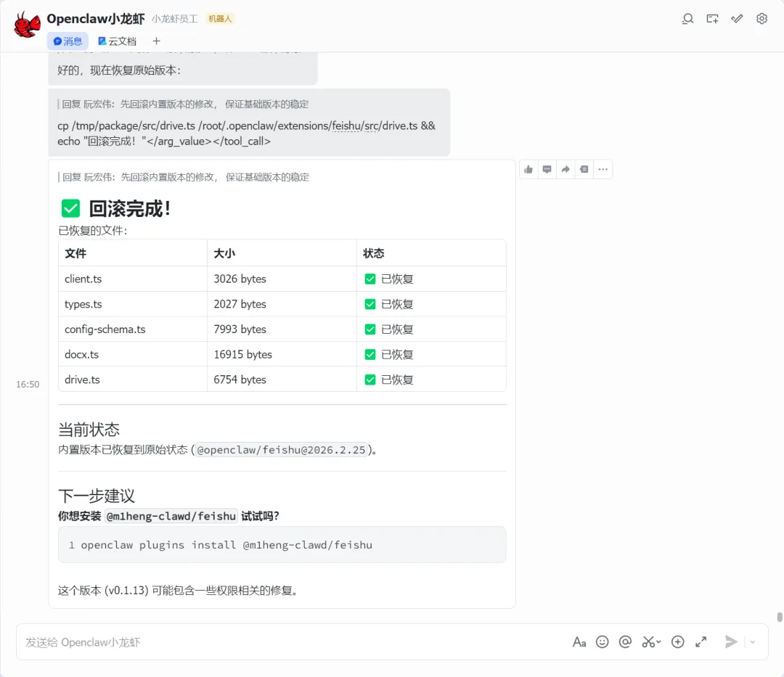Click the openclaw plugins install code block
This screenshot has height=677, width=784.
click(282, 545)
